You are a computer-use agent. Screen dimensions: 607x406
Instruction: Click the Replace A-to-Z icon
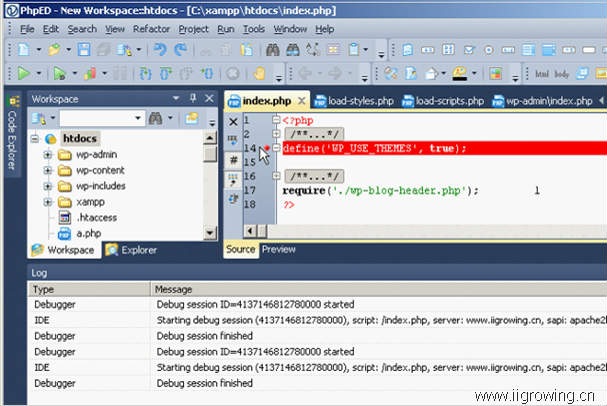click(313, 50)
